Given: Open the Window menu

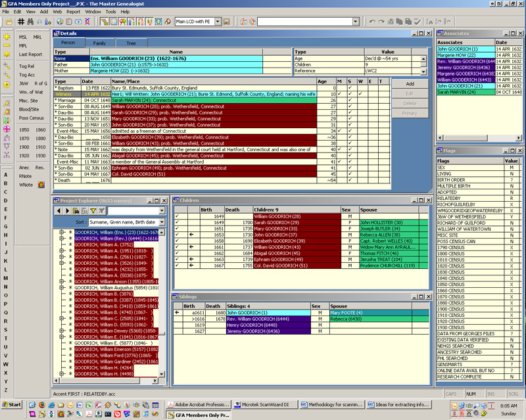Looking at the screenshot, I should (93, 12).
